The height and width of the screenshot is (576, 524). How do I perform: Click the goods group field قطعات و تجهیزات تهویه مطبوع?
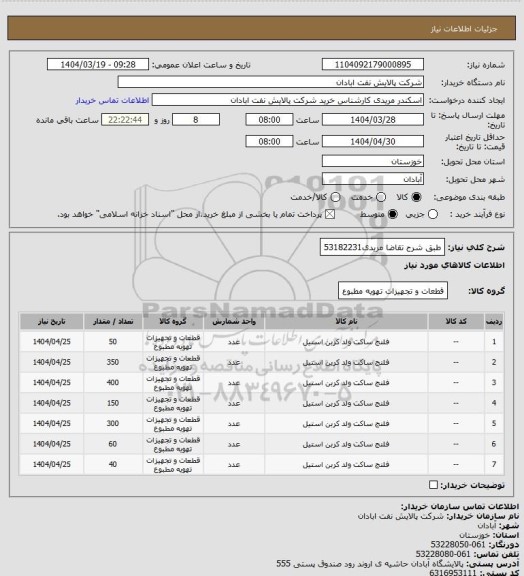pos(393,291)
